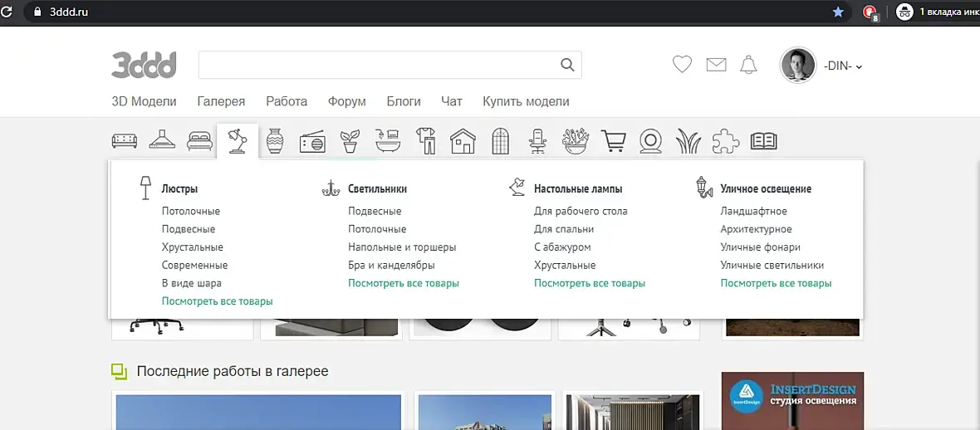Open the Настольные лампы category heading

click(578, 188)
